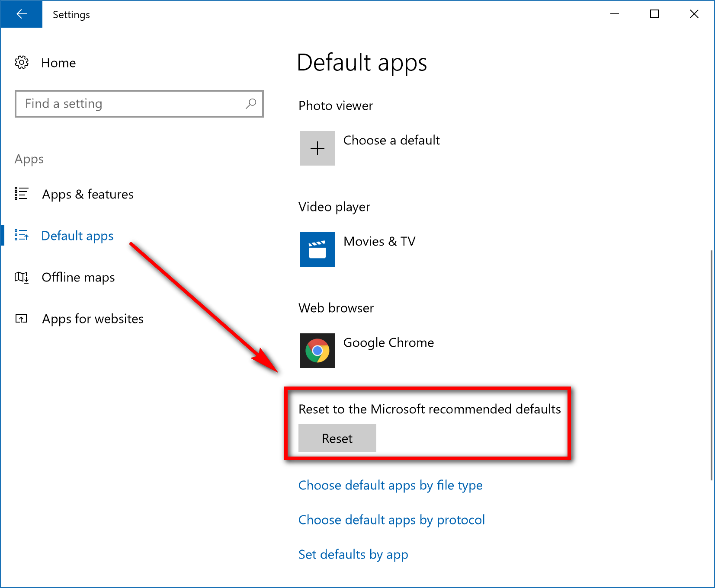Select the Apps & features sidebar icon

pyautogui.click(x=21, y=194)
